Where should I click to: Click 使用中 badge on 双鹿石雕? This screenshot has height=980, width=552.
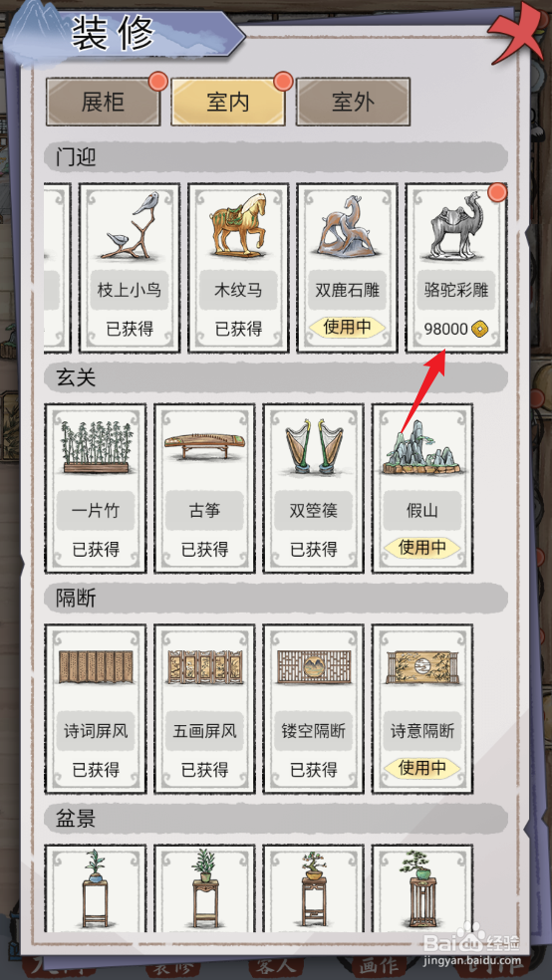pos(347,327)
